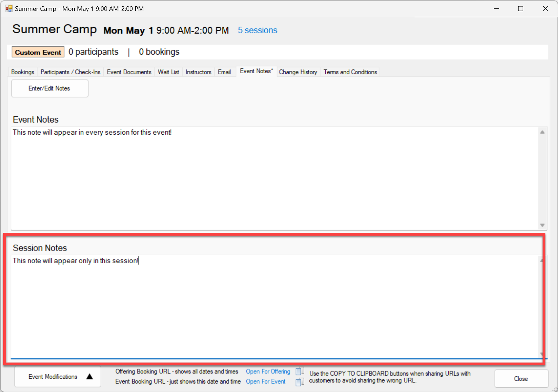Switch to Participants / Check-Ins tab
Screen dimensions: 558x392
point(70,72)
